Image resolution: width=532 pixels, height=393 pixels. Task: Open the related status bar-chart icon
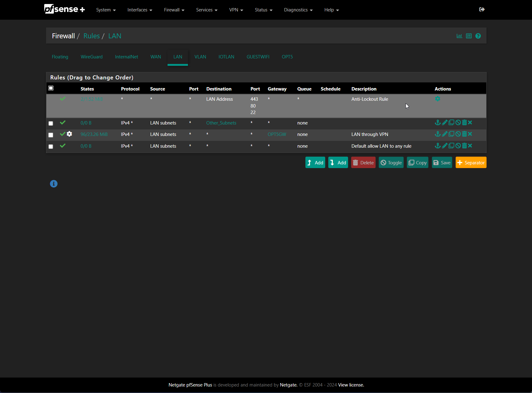(x=459, y=36)
